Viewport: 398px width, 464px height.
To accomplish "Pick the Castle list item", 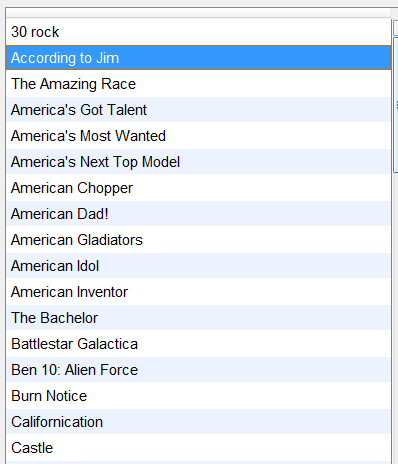I will coord(198,448).
